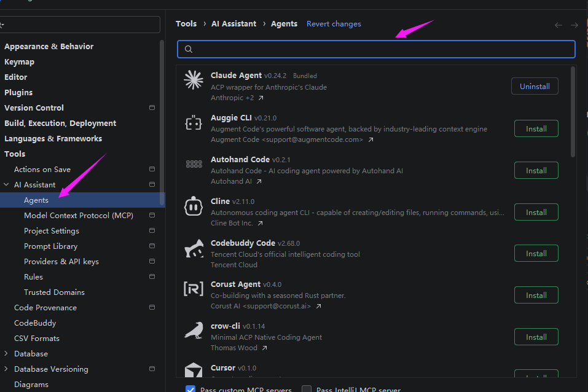The height and width of the screenshot is (392, 588).
Task: Select Model Context Protocol (MCP) item
Action: coord(79,215)
